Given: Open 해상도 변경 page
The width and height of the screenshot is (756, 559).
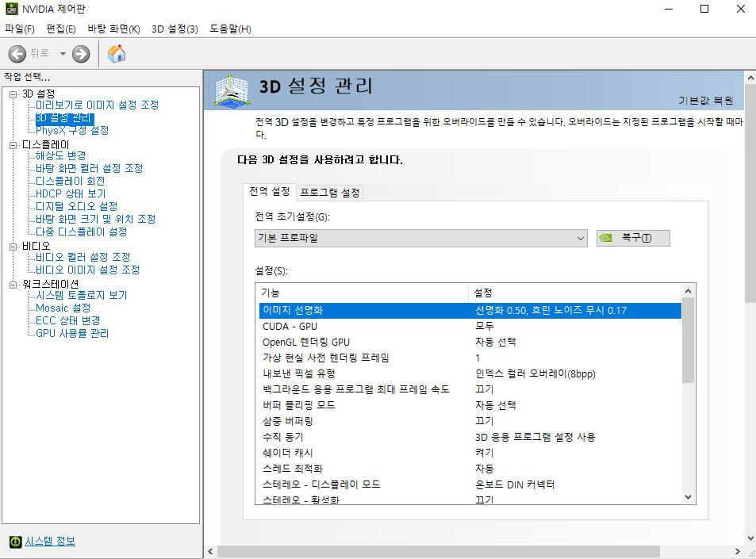Looking at the screenshot, I should coord(61,155).
